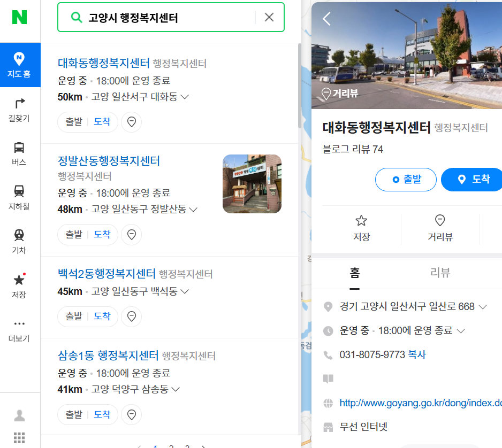
Task: Go back with the arrow on the photo
Action: click(326, 19)
